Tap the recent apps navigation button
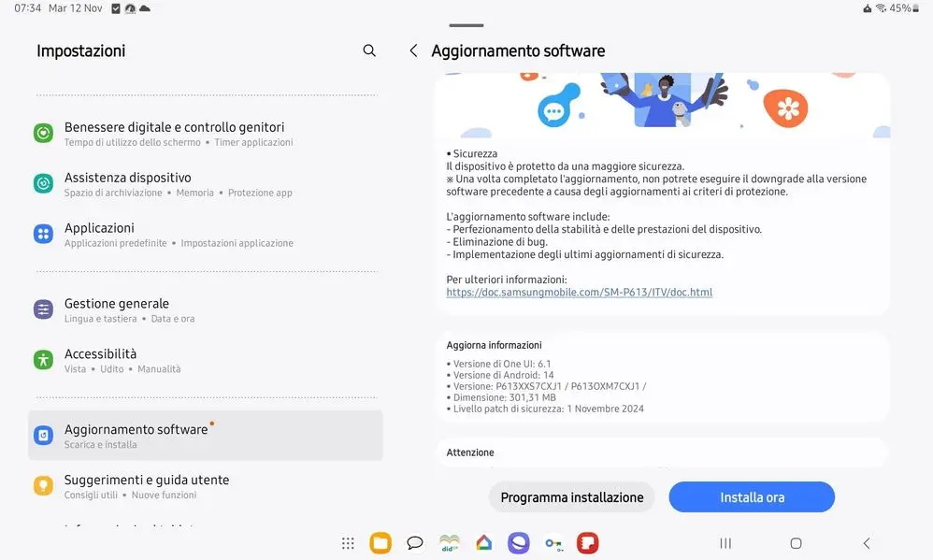This screenshot has height=560, width=933. (x=725, y=543)
